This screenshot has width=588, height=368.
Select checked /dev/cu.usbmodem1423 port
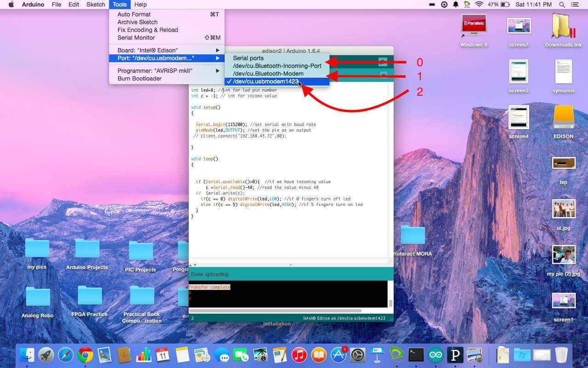(277, 81)
